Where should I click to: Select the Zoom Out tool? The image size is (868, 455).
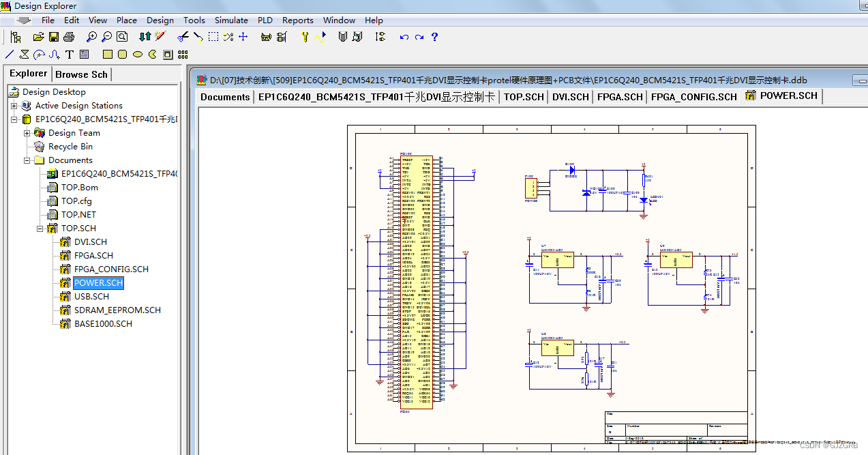click(106, 38)
